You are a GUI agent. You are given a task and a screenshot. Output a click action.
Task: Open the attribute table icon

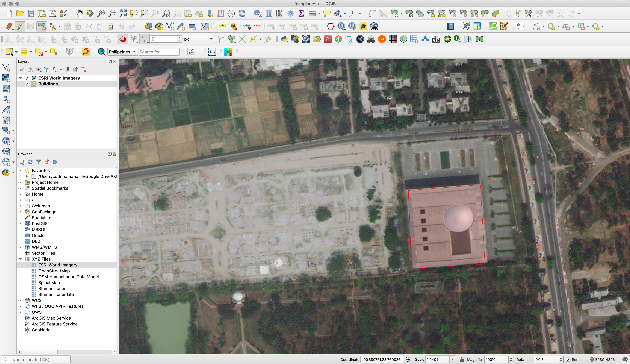click(269, 13)
